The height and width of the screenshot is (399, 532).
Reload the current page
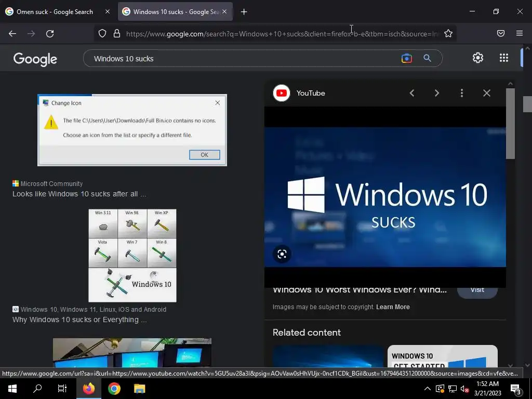(50, 34)
